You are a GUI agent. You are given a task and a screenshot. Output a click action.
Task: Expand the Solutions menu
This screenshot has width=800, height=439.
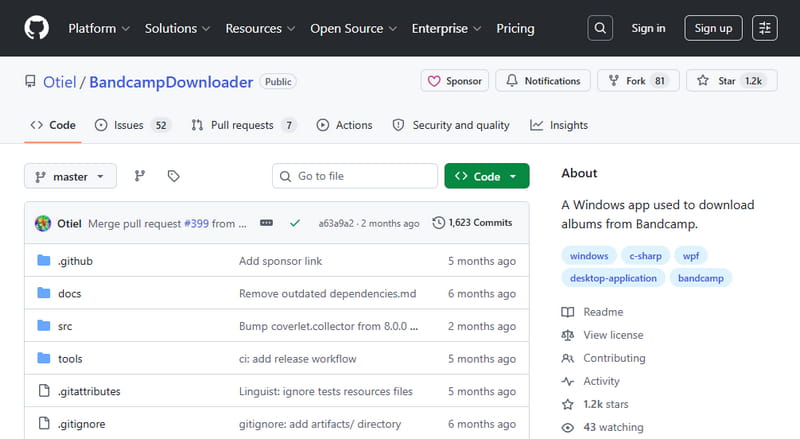coord(177,29)
